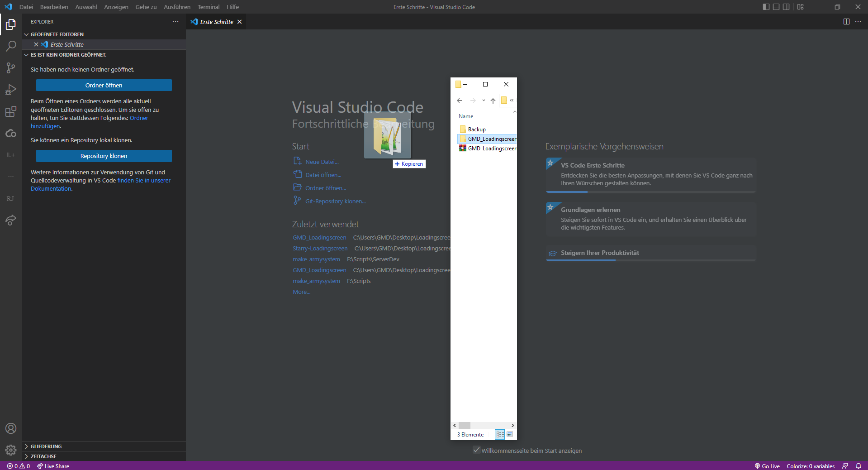Screen dimensions: 868x470
Task: Open Starry-Loadingscreen recent entry
Action: (320, 249)
